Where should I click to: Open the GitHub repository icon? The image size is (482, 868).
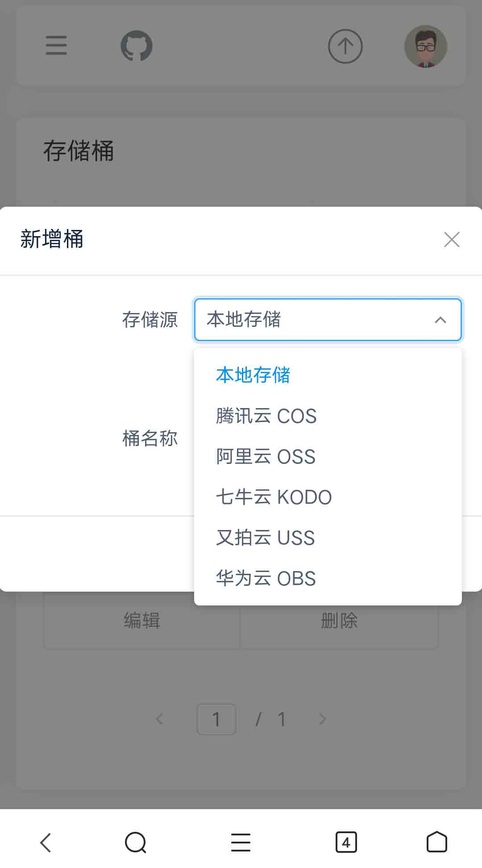[137, 46]
